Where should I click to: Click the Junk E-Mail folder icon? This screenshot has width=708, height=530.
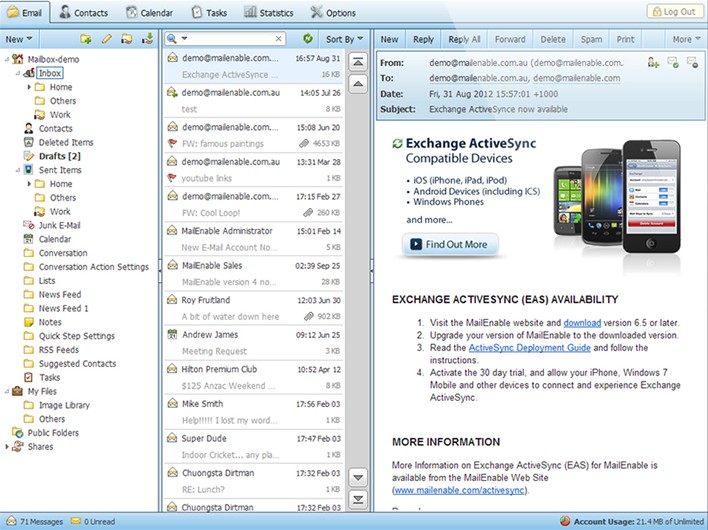coord(28,225)
